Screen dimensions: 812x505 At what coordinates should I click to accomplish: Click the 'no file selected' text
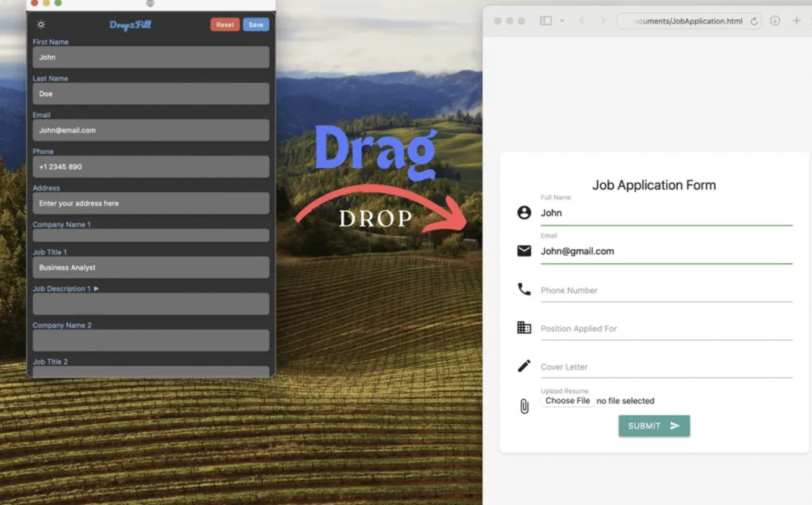tap(625, 401)
